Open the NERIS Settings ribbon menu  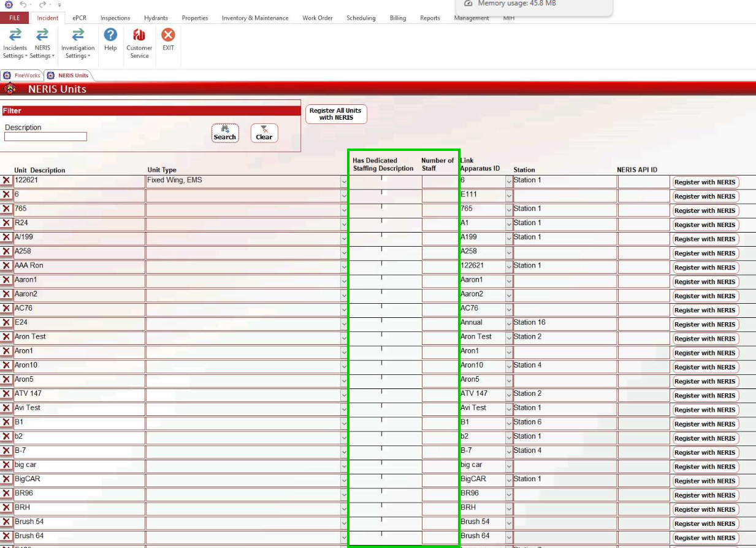pyautogui.click(x=42, y=43)
